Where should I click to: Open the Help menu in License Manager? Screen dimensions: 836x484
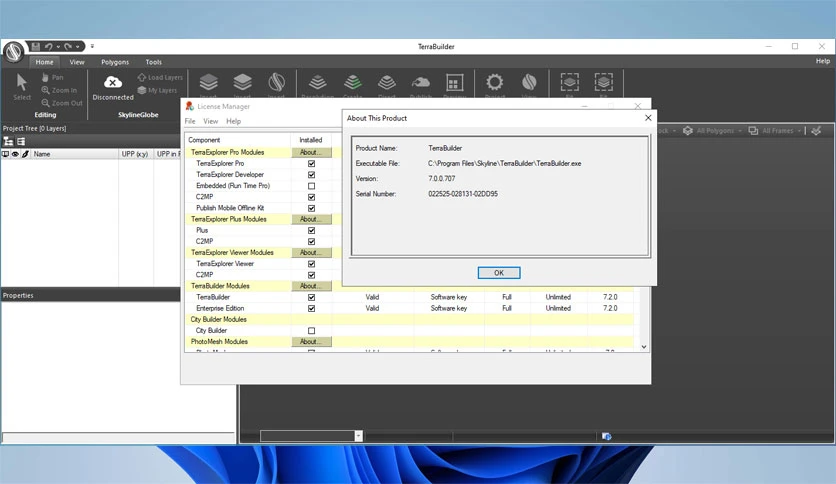pyautogui.click(x=234, y=121)
